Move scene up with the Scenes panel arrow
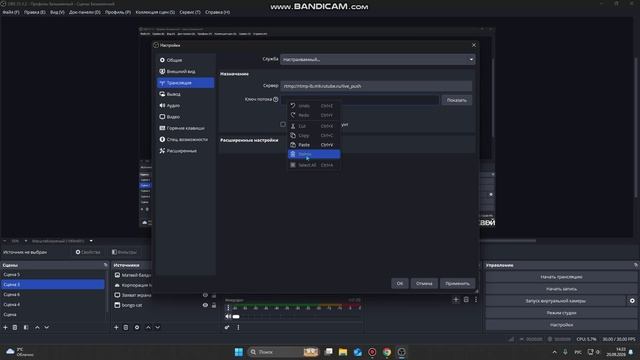The width and height of the screenshot is (640, 360). pyautogui.click(x=37, y=327)
